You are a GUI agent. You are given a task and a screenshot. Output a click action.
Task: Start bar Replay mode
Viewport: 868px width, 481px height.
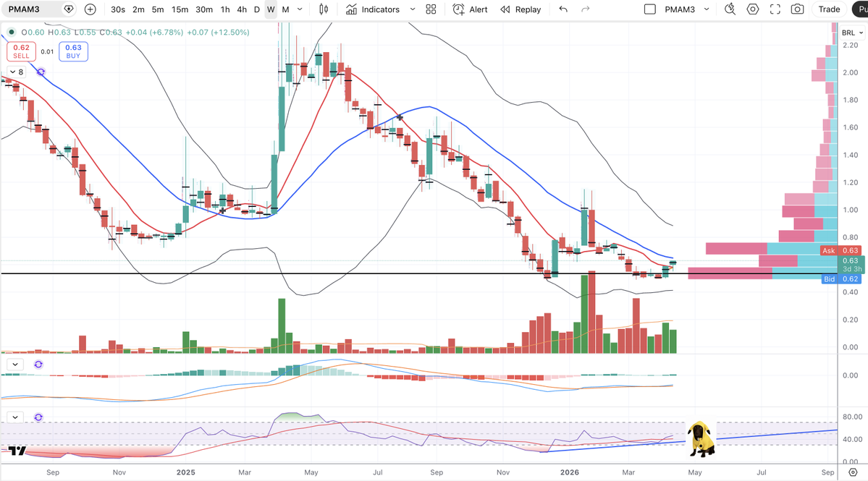pyautogui.click(x=521, y=9)
